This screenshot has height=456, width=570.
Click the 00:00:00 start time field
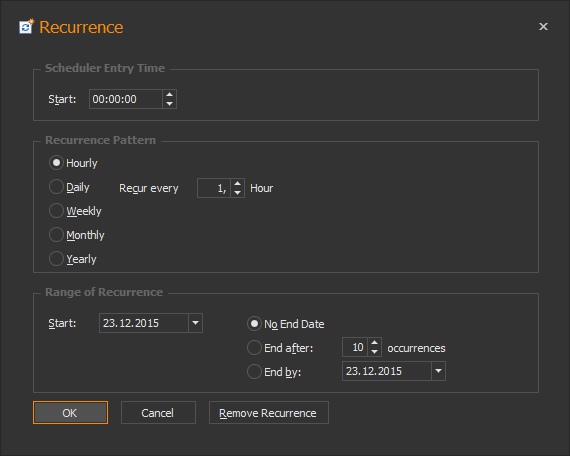(x=126, y=99)
